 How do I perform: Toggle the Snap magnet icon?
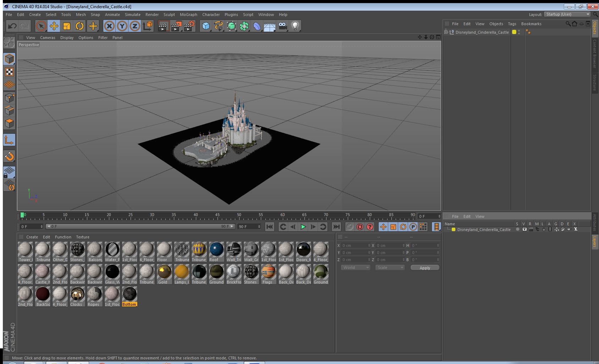9,156
